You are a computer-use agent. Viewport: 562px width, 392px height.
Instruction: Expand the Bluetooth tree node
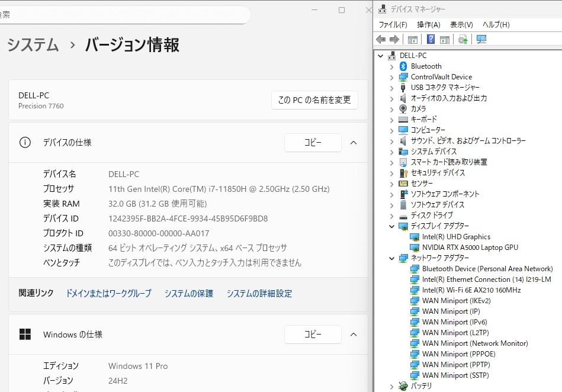[x=391, y=67]
